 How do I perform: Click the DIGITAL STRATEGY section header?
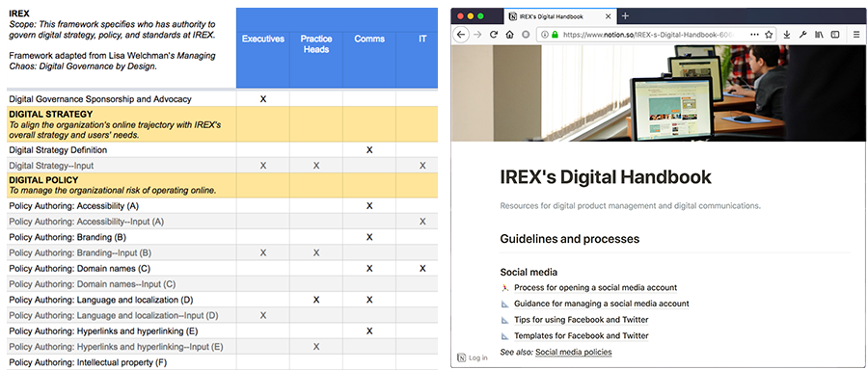[x=51, y=114]
